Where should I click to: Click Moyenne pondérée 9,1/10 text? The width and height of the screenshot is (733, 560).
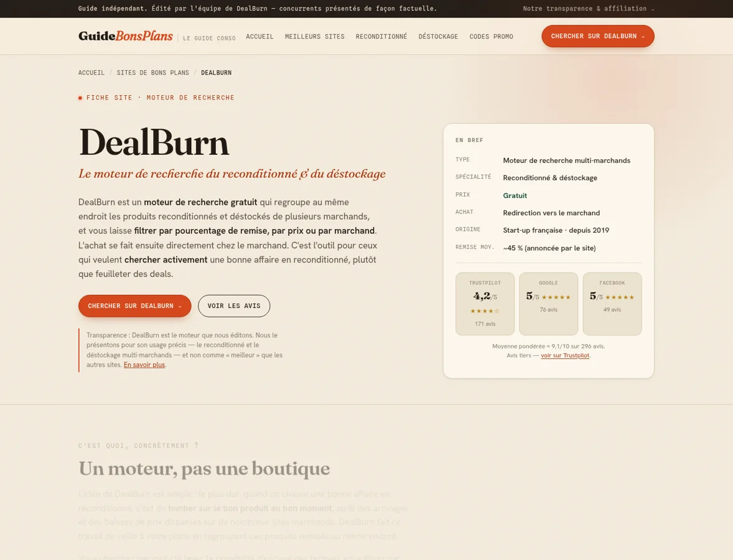click(x=549, y=347)
